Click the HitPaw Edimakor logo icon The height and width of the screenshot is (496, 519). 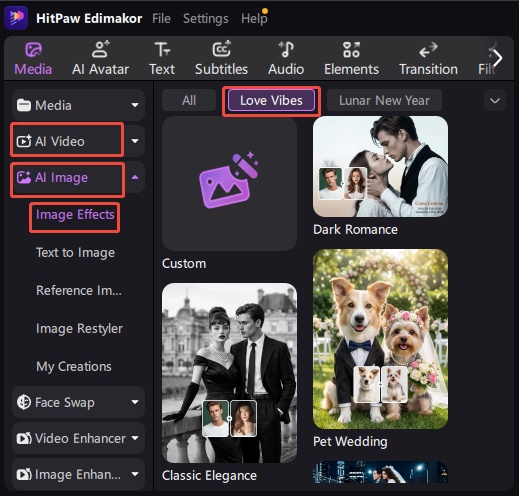click(x=16, y=18)
